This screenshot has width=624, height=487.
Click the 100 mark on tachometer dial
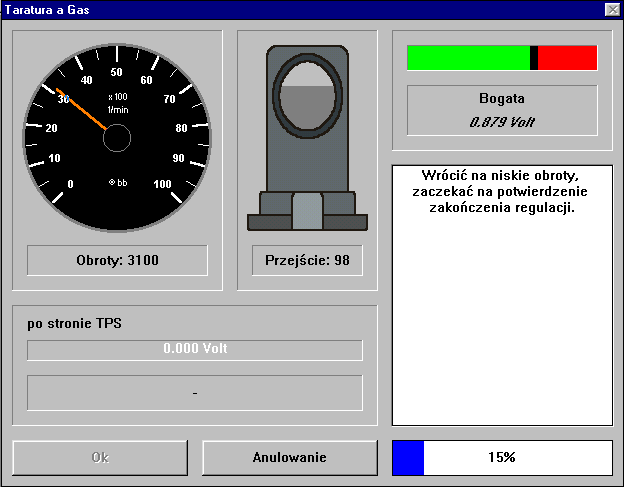162,184
